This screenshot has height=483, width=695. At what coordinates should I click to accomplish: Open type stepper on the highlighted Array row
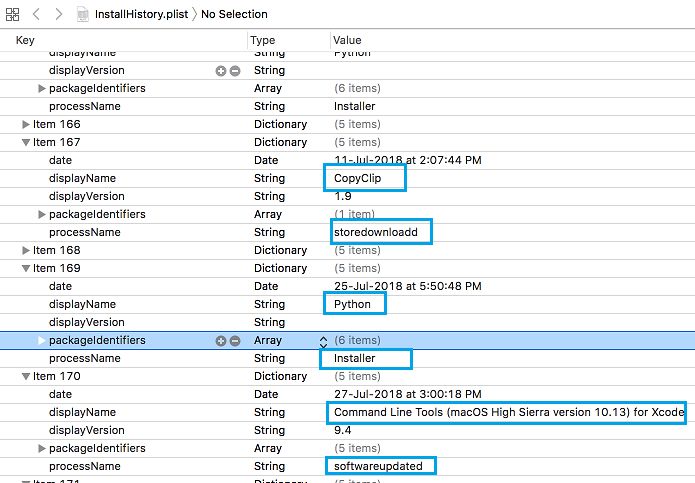pos(323,341)
